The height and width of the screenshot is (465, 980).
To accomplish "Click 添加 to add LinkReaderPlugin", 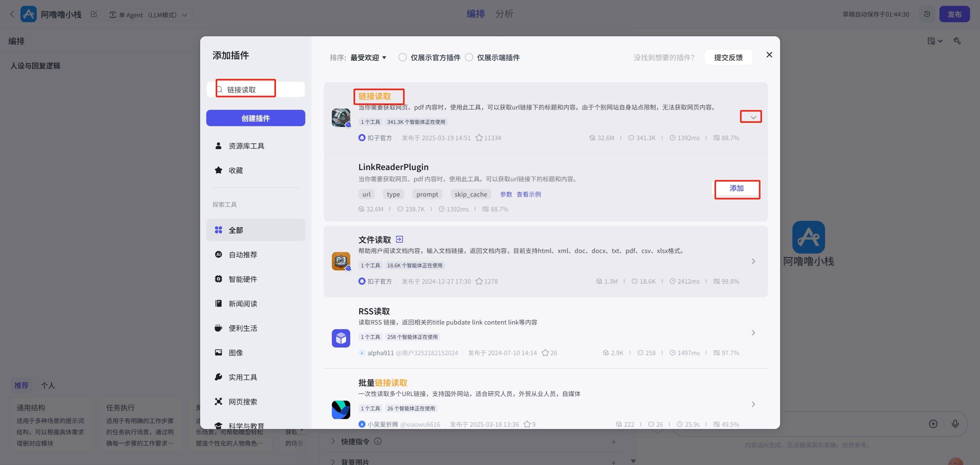I will point(737,188).
